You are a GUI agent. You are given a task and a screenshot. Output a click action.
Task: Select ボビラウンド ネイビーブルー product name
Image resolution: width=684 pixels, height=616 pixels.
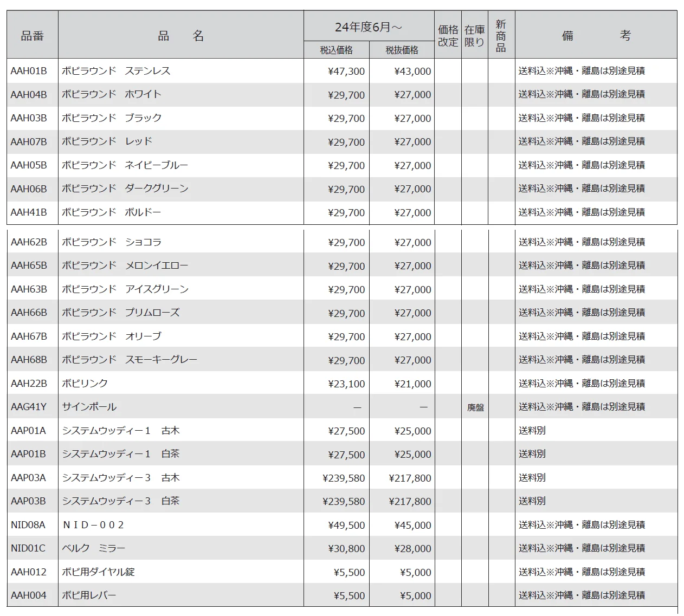point(125,165)
